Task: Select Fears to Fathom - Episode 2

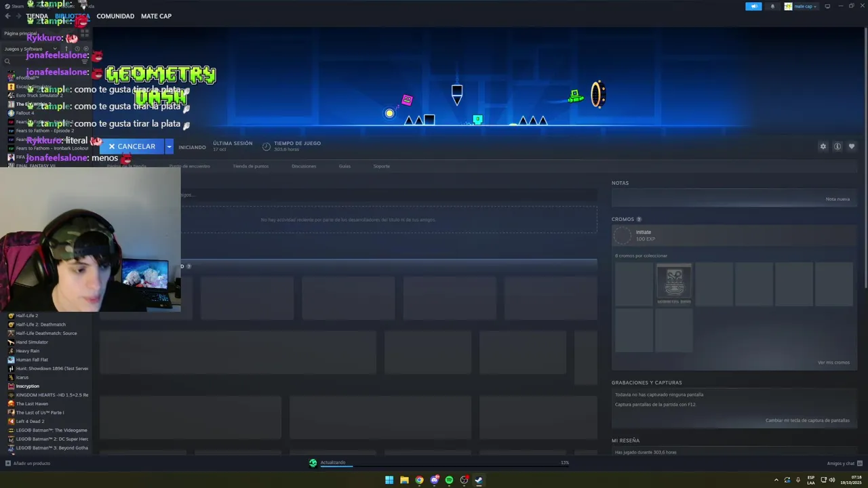Action: [45, 131]
